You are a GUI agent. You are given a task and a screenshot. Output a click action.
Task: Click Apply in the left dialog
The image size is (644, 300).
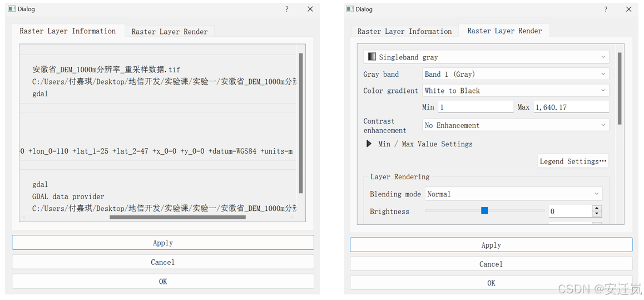[163, 243]
